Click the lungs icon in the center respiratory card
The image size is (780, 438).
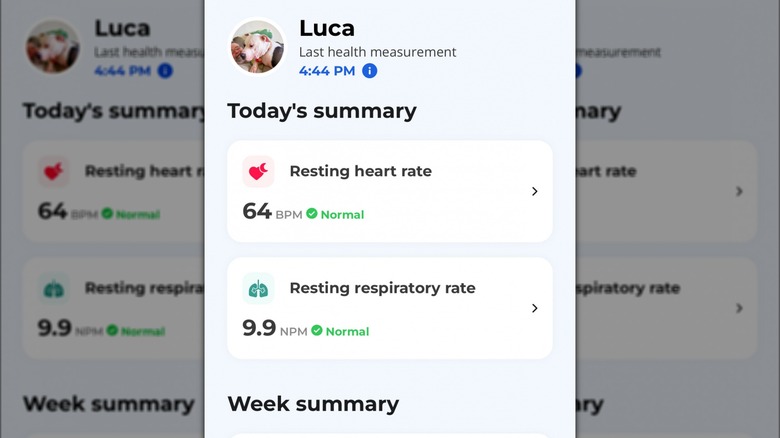point(258,289)
